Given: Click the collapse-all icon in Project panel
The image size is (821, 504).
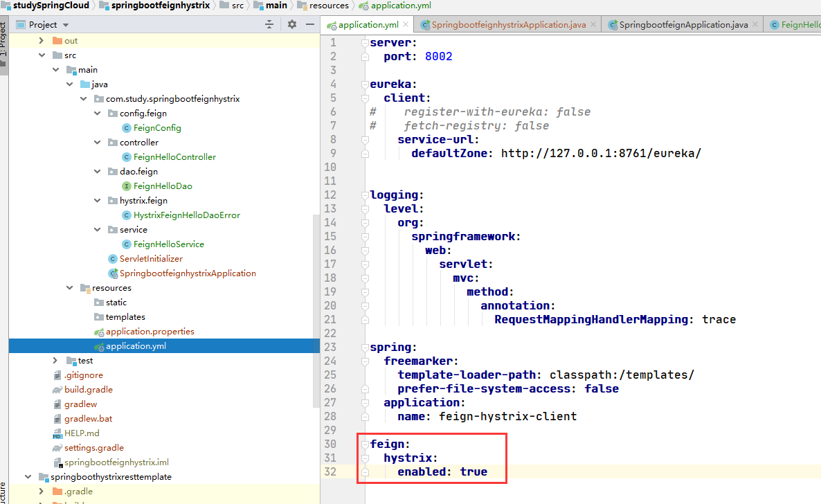Looking at the screenshot, I should (269, 25).
